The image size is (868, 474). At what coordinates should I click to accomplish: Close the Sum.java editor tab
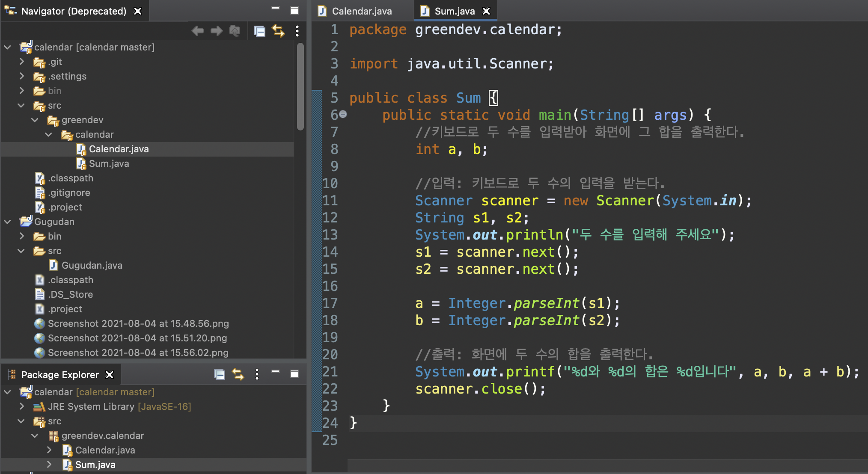tap(486, 11)
